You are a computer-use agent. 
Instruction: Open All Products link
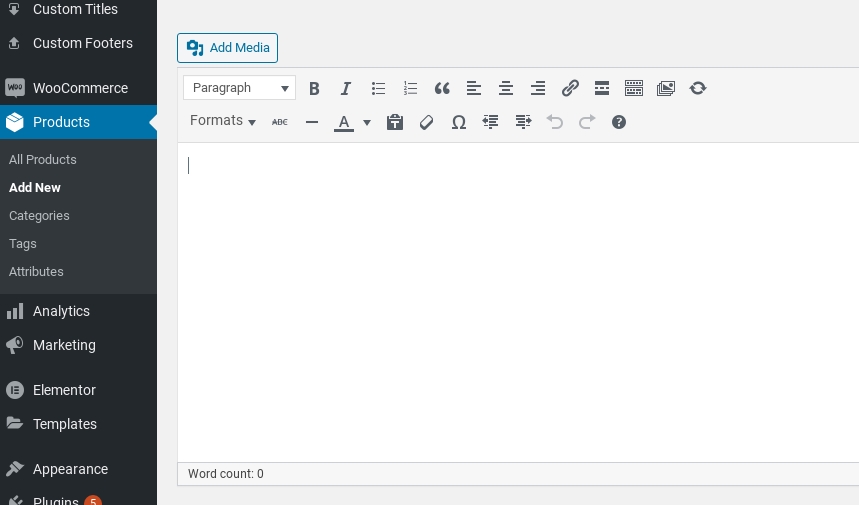point(43,159)
